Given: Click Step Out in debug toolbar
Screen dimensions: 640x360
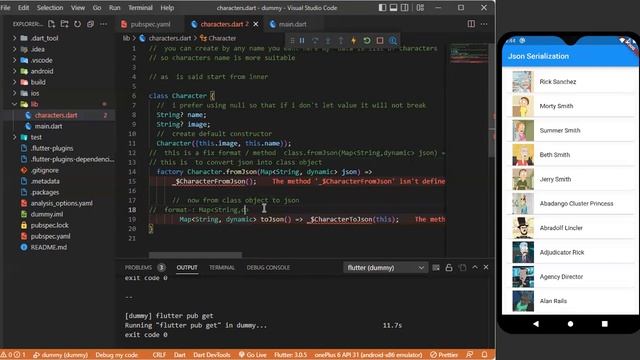Looking at the screenshot, I should point(341,40).
